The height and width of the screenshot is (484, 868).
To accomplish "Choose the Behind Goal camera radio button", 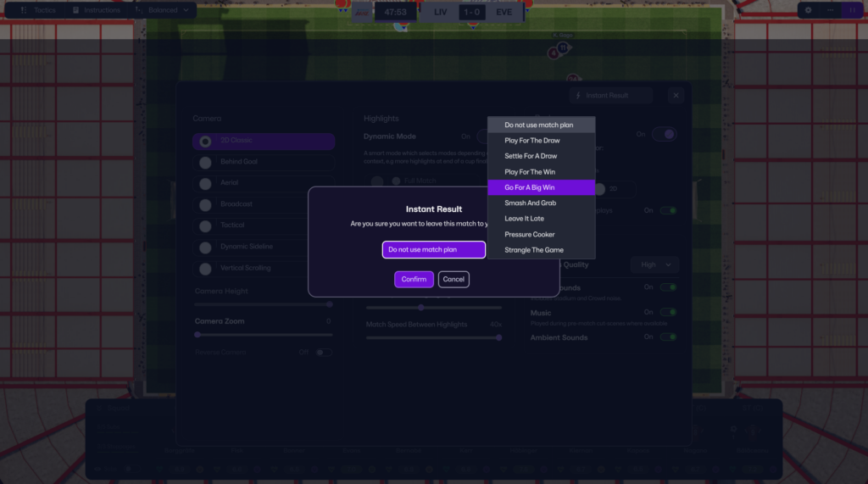I will coord(205,162).
